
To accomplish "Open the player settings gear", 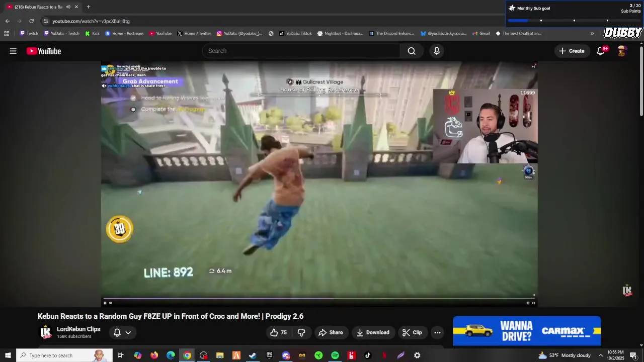I will click(528, 303).
